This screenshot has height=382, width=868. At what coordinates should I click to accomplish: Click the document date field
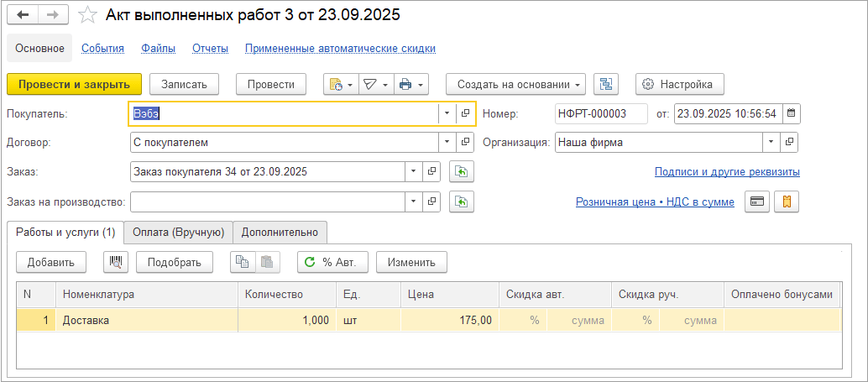(x=728, y=113)
